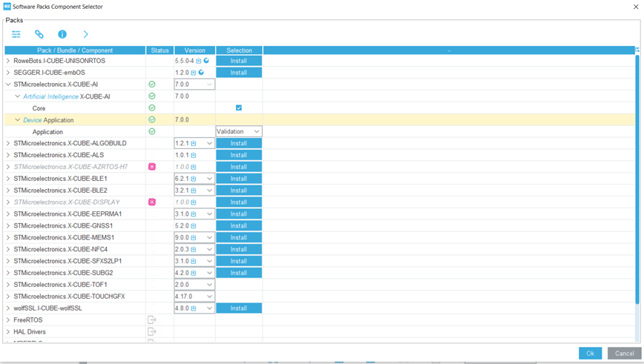Confirm with the Ok button
The height and width of the screenshot is (364, 644).
coord(590,354)
